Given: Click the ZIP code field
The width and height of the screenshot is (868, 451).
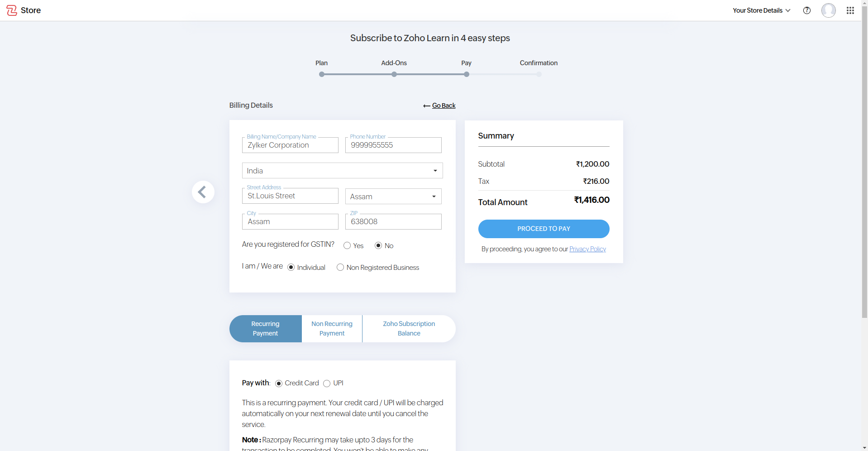Looking at the screenshot, I should [x=393, y=222].
